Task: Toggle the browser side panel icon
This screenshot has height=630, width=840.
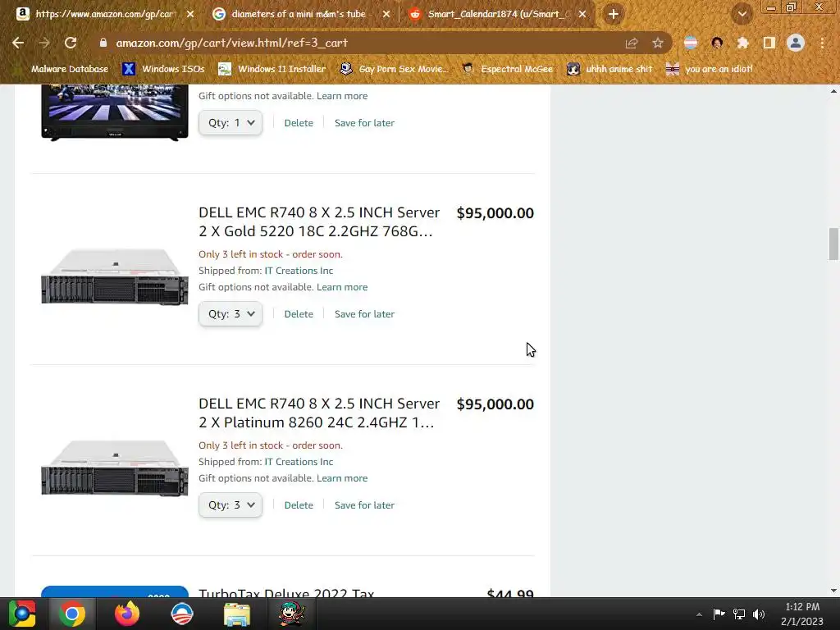Action: 769,43
